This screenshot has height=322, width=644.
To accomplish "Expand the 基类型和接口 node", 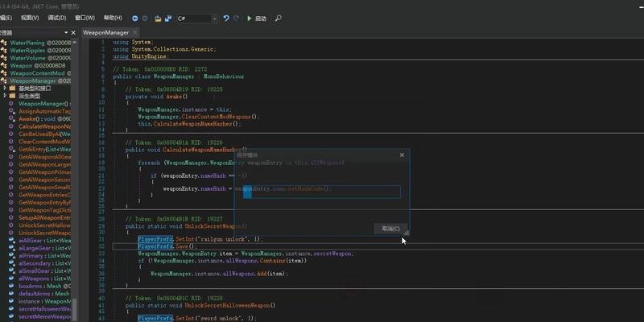I will (5, 89).
